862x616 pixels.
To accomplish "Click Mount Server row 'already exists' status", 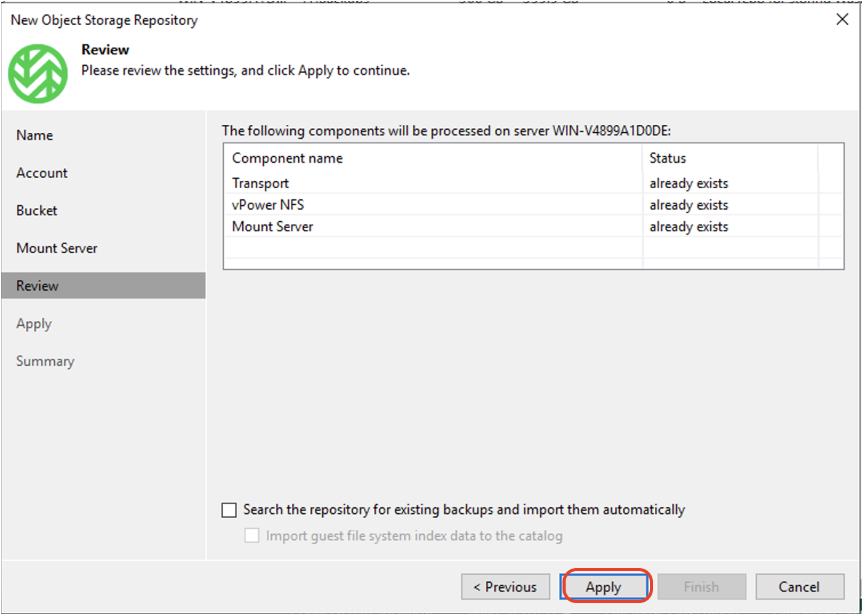I will click(689, 226).
